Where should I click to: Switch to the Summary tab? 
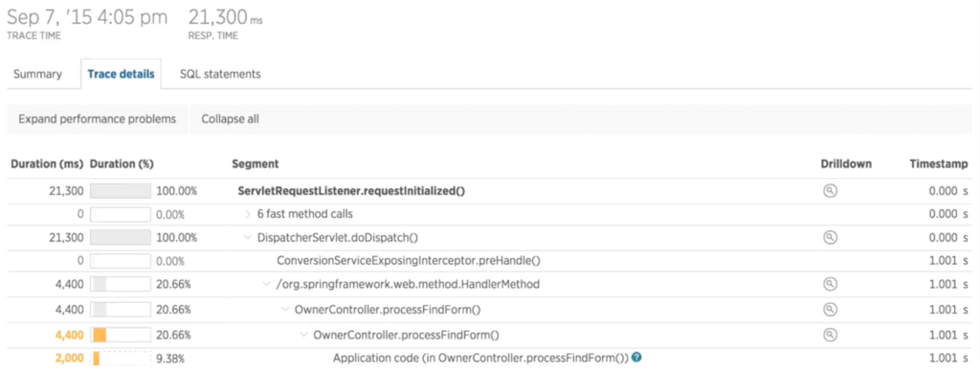click(37, 74)
